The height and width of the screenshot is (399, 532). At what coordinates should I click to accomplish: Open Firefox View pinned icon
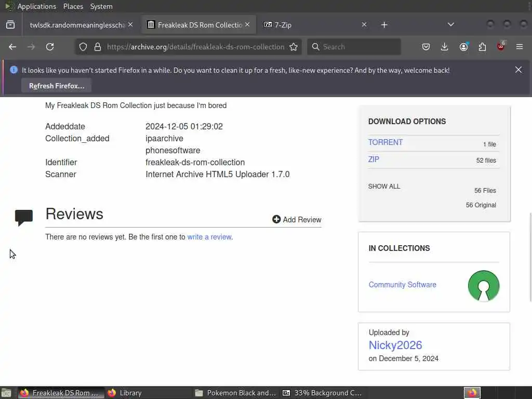pyautogui.click(x=10, y=25)
